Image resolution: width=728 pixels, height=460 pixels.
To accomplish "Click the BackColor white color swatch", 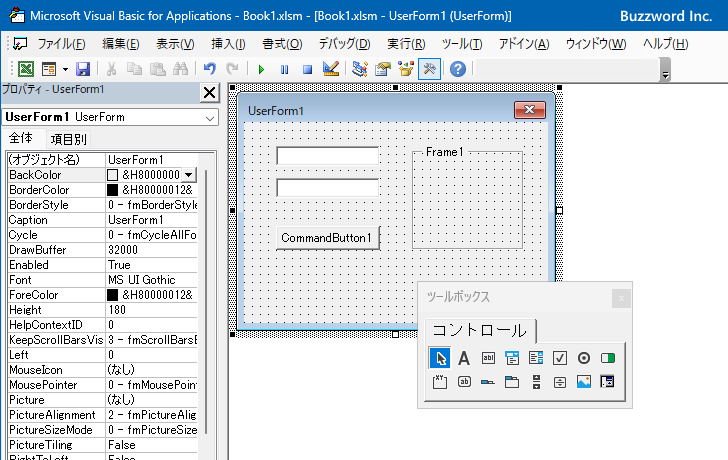I will [112, 175].
